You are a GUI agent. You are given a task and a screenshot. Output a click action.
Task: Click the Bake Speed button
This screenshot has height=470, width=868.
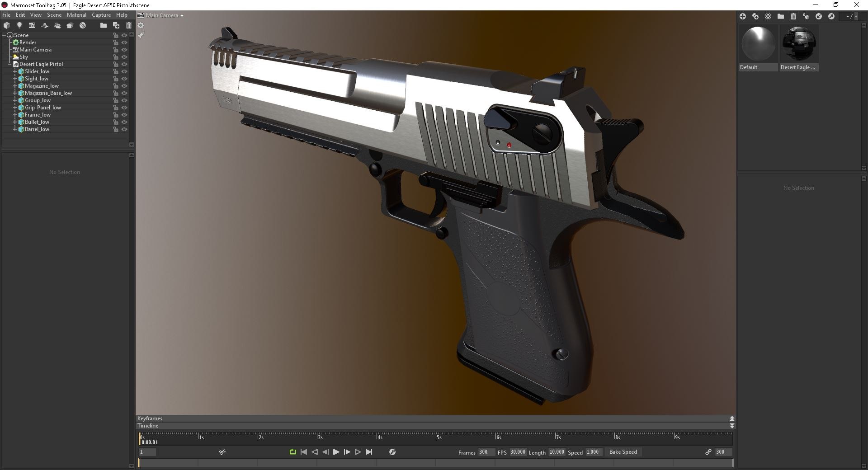[x=623, y=452]
